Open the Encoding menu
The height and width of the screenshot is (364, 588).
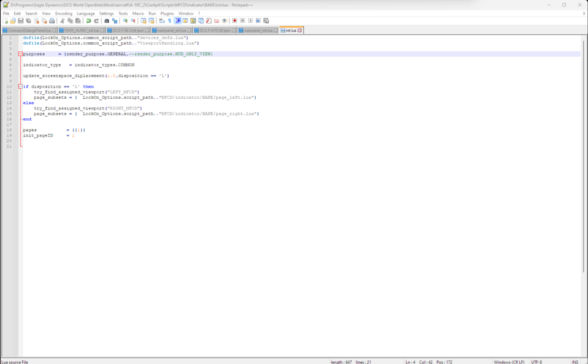coord(64,14)
